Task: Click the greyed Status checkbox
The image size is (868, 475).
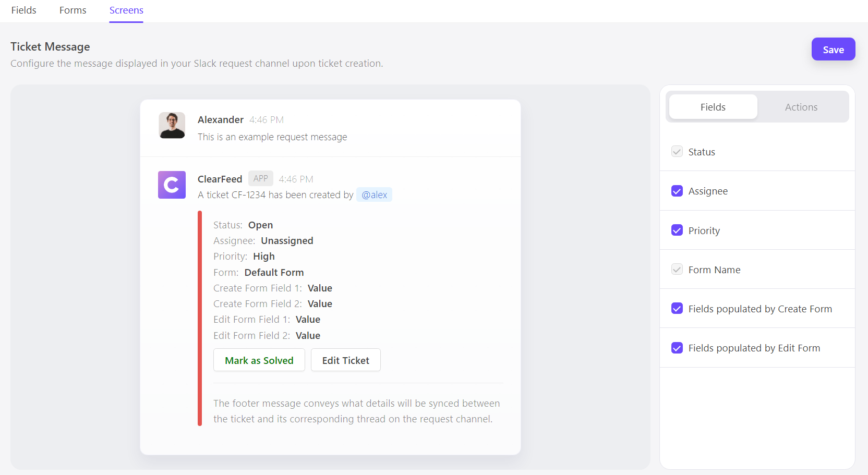Action: 677,152
